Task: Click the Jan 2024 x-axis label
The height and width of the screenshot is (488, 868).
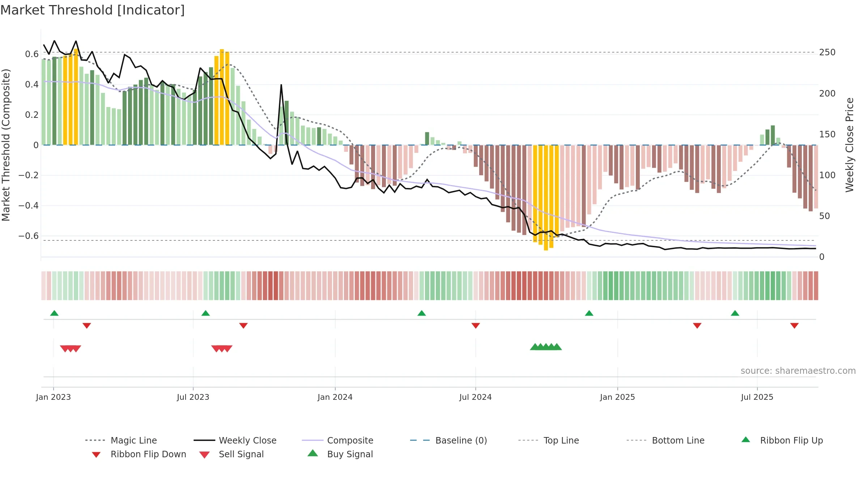Action: pos(335,397)
